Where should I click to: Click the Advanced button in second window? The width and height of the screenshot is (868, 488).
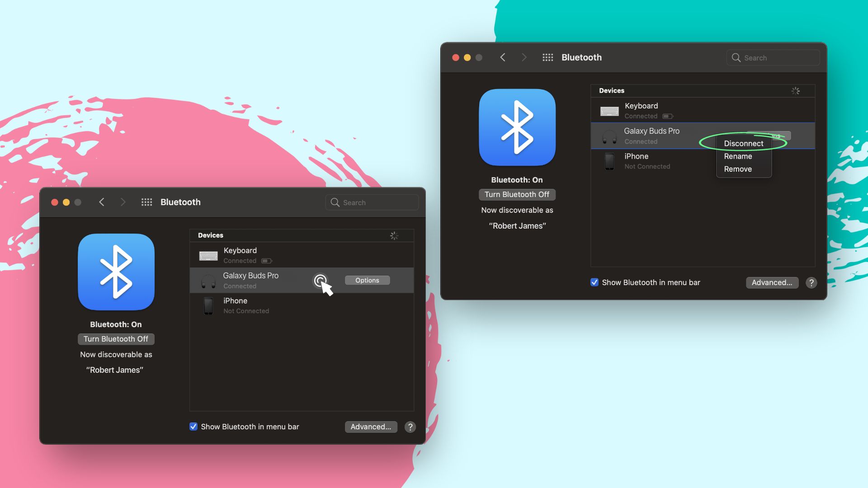771,282
